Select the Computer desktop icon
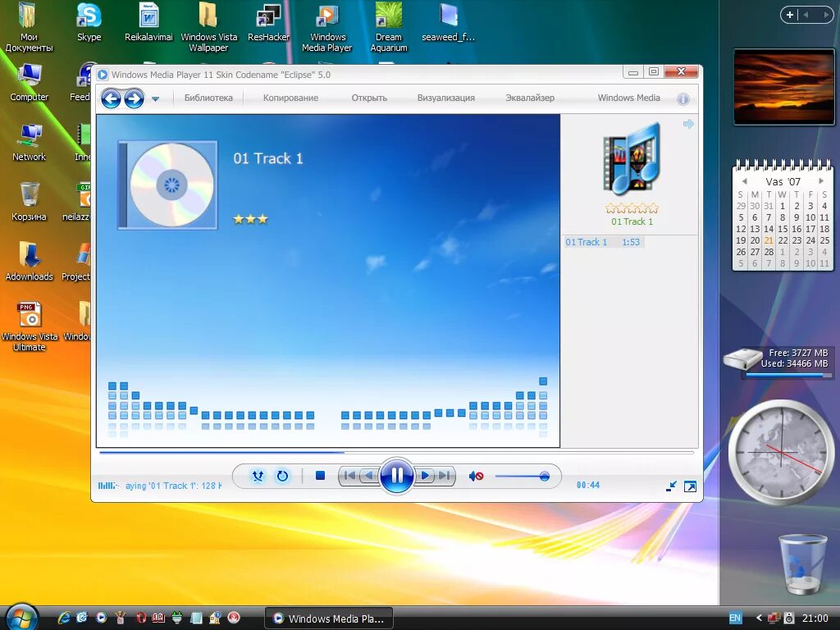The width and height of the screenshot is (840, 630). 29,83
